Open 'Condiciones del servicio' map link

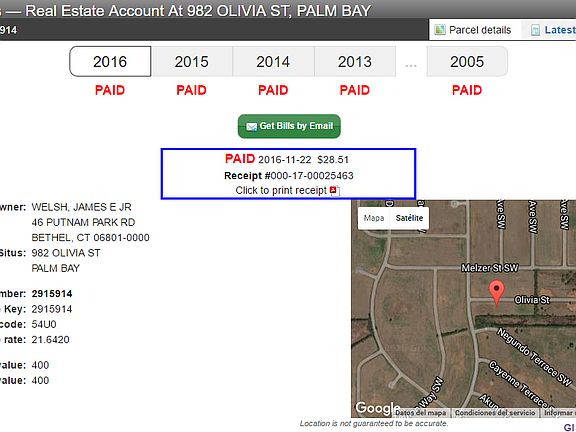point(495,413)
